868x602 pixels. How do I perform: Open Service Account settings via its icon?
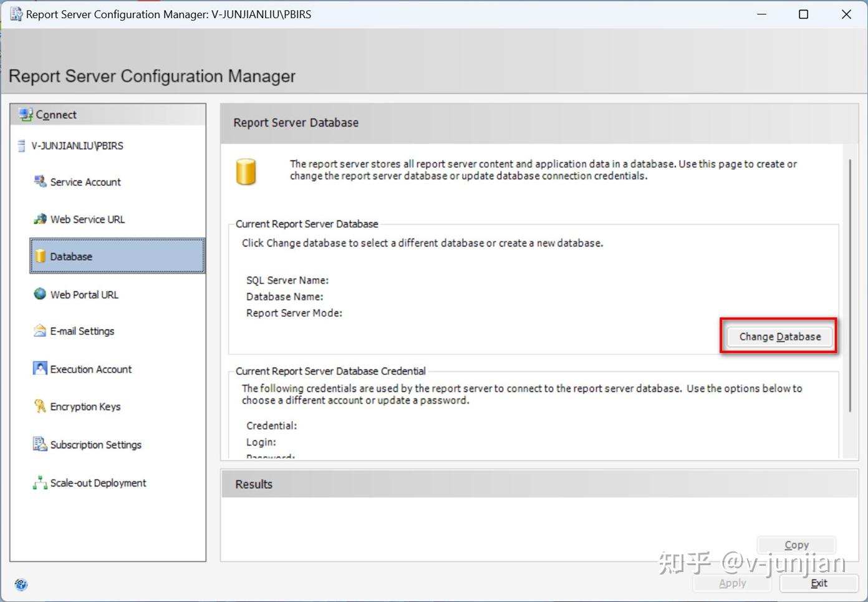pos(40,181)
